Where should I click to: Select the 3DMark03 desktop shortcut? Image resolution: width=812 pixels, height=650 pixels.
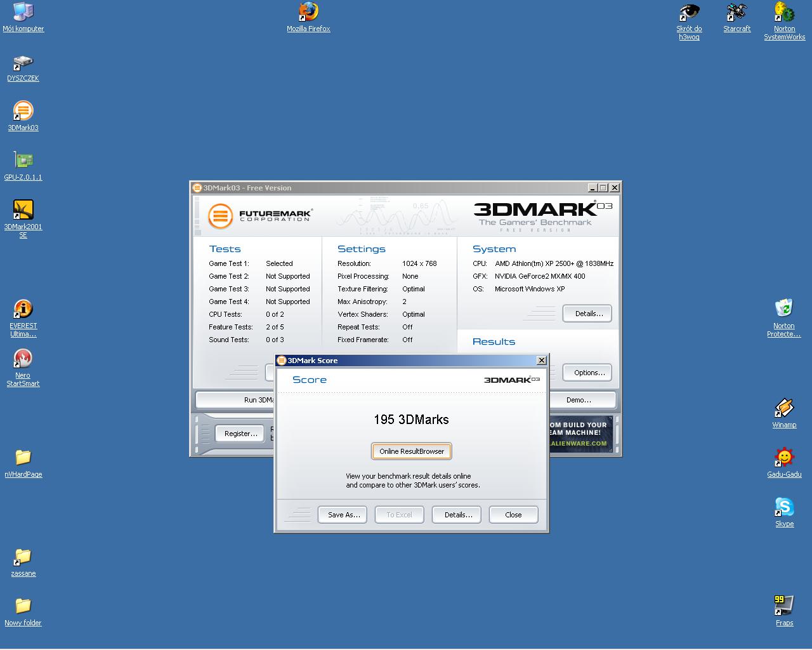[23, 116]
